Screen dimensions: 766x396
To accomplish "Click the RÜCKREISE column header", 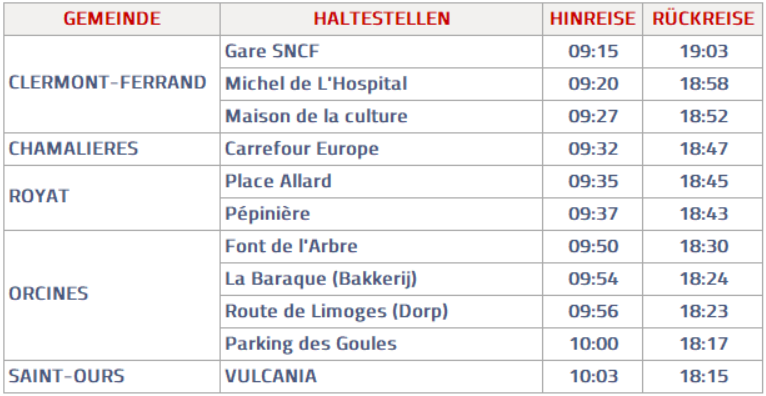I will pos(703,19).
